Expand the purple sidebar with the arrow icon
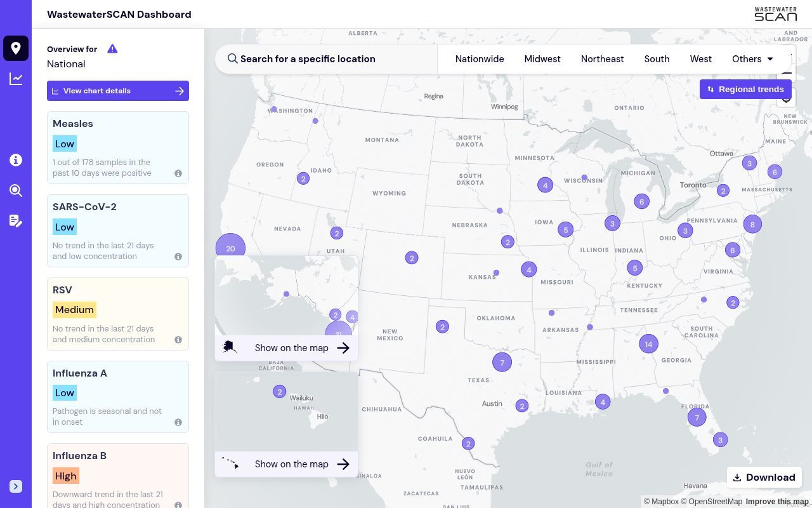The image size is (812, 508). [x=16, y=486]
